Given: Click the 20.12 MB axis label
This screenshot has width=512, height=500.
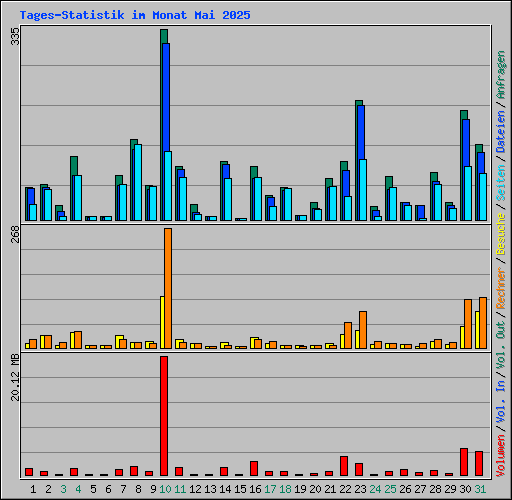Looking at the screenshot, I should (15, 377).
